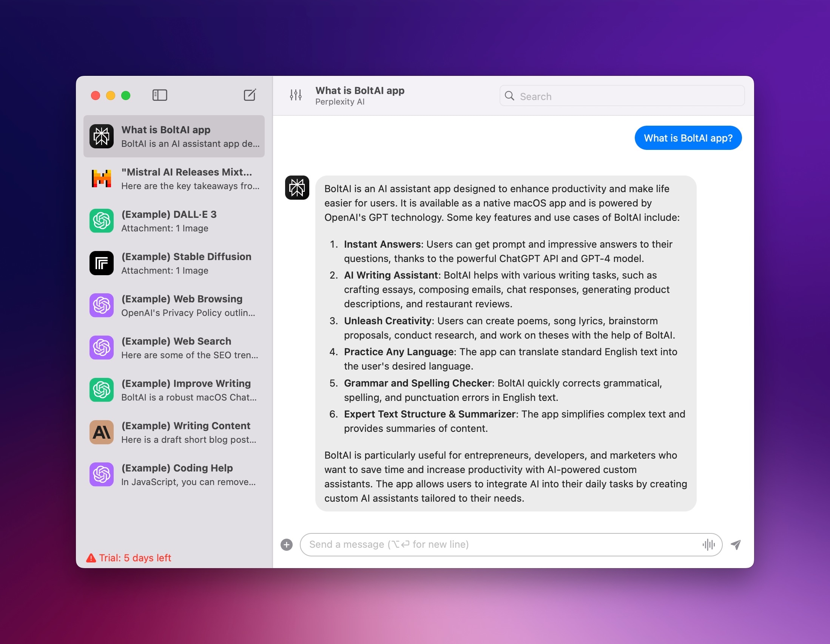Toggle the sidebar visibility button
The width and height of the screenshot is (830, 644).
160,95
